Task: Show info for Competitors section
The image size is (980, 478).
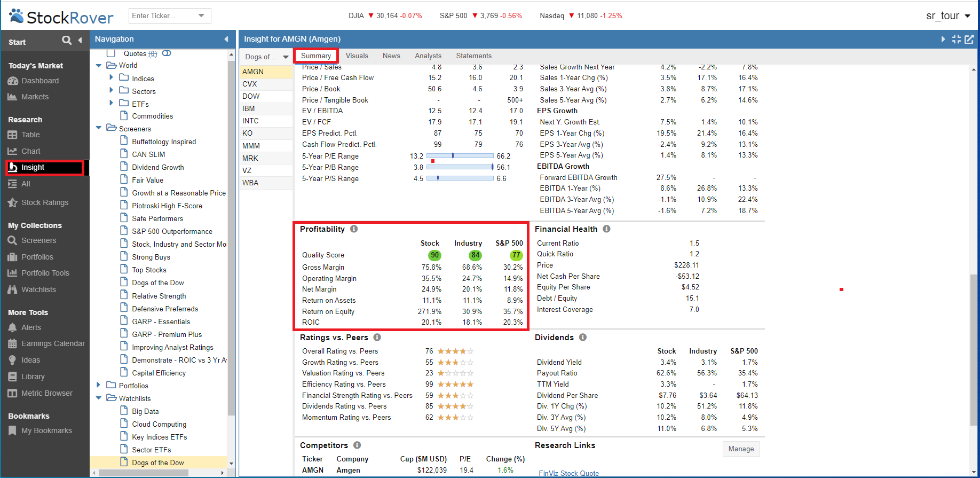Action: [357, 445]
